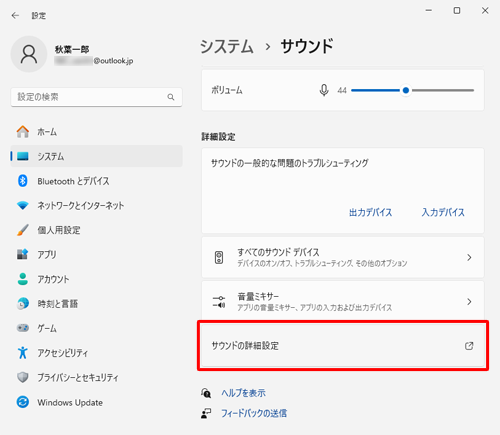The width and height of the screenshot is (500, 435).
Task: Click the 時刻と言語 globe clock icon
Action: (x=23, y=303)
